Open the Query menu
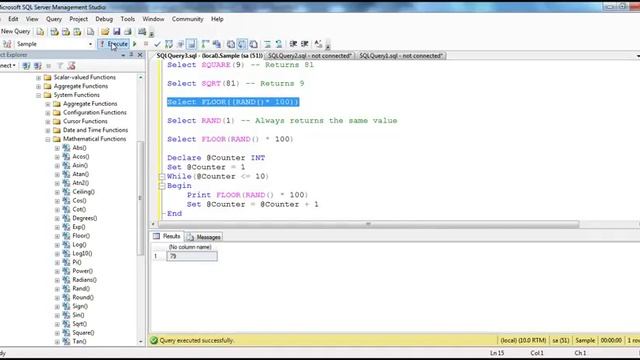The height and width of the screenshot is (360, 640). [54, 19]
